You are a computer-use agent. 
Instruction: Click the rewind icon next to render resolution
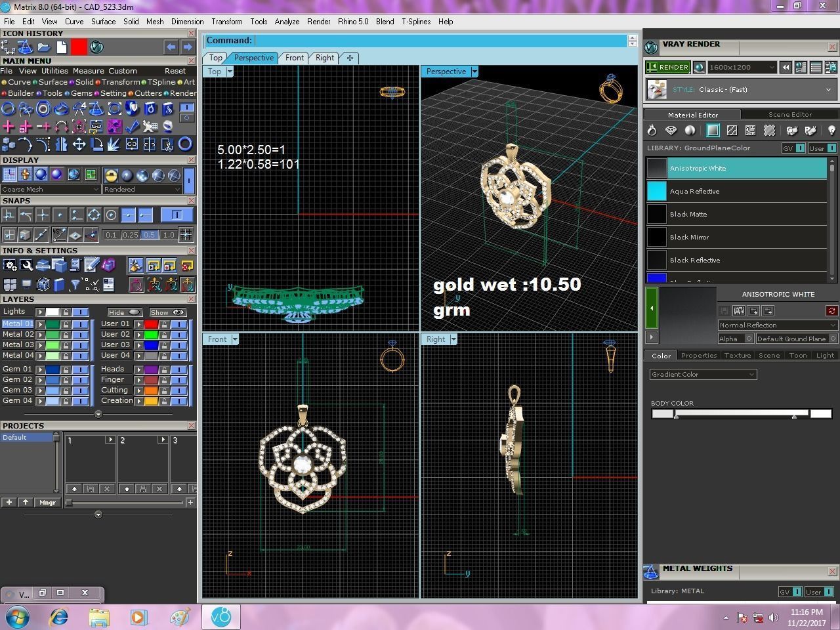tap(786, 67)
